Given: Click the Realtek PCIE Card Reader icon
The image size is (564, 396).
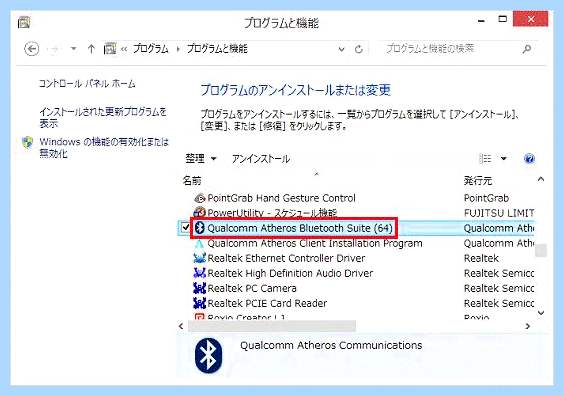Looking at the screenshot, I should 199,303.
